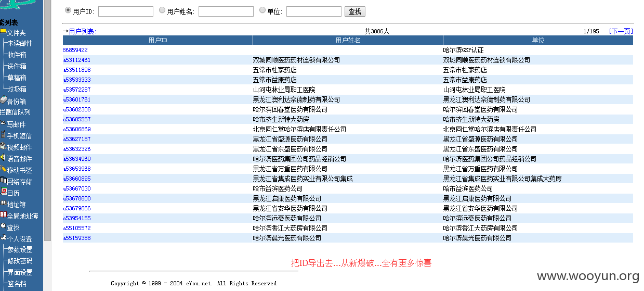This screenshot has width=644, height=291.
Task: Click the 单位 column header
Action: (x=538, y=40)
